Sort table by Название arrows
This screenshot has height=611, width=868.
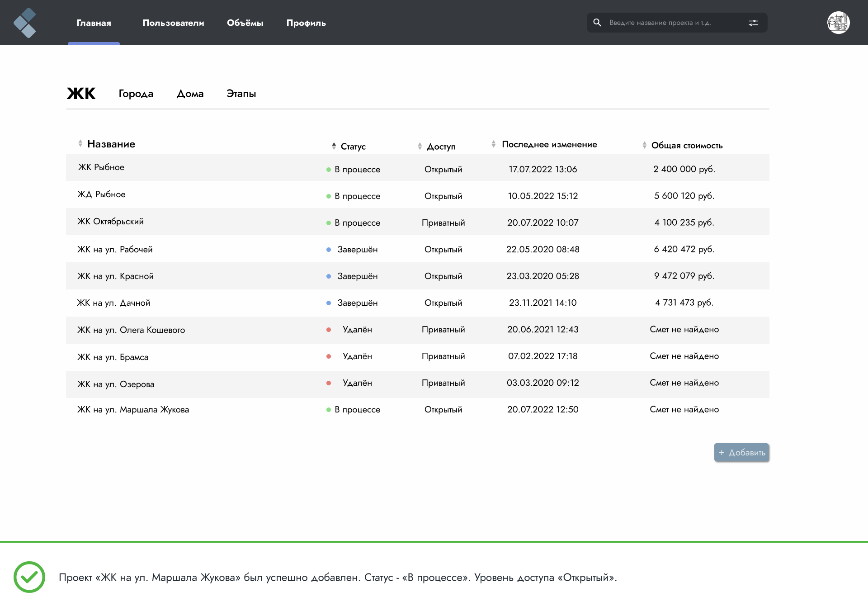tap(80, 143)
